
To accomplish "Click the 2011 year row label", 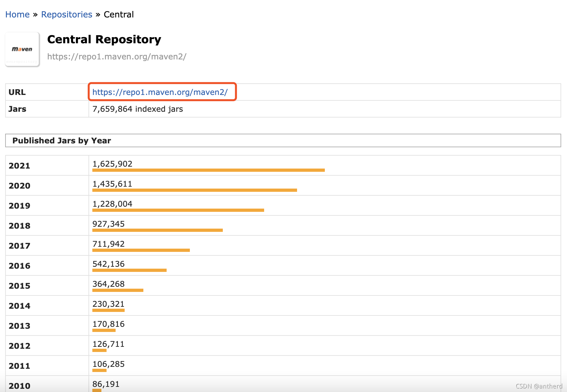I will coord(19,366).
